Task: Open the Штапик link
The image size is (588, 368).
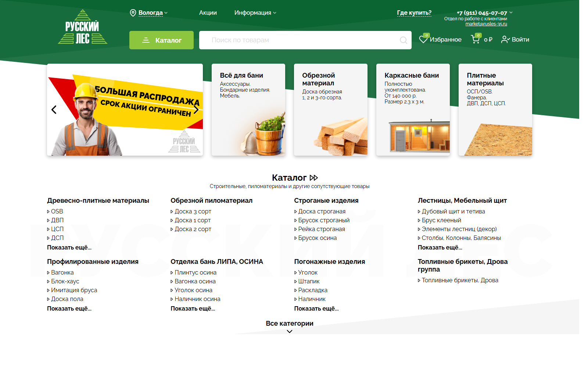Action: click(x=309, y=281)
